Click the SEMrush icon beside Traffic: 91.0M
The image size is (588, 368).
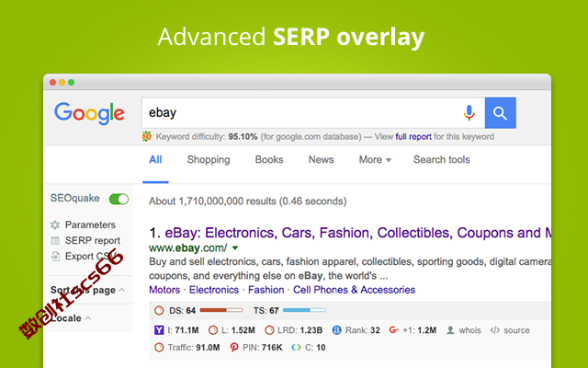pyautogui.click(x=159, y=348)
